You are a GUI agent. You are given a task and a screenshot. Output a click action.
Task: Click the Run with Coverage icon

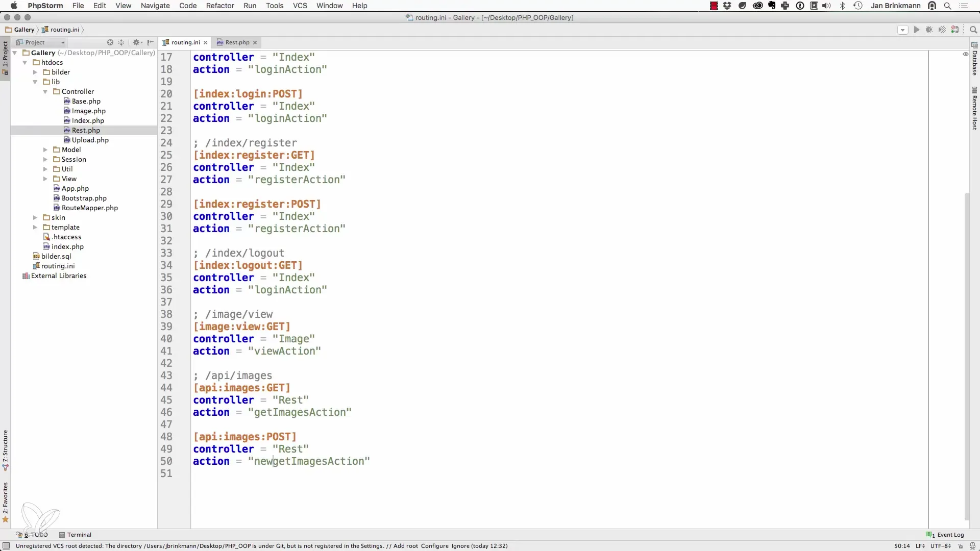(x=942, y=30)
